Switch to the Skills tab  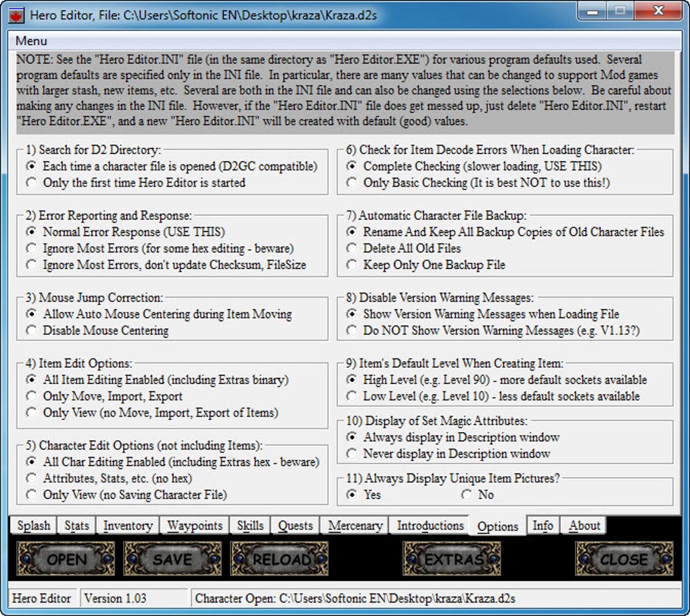(250, 525)
